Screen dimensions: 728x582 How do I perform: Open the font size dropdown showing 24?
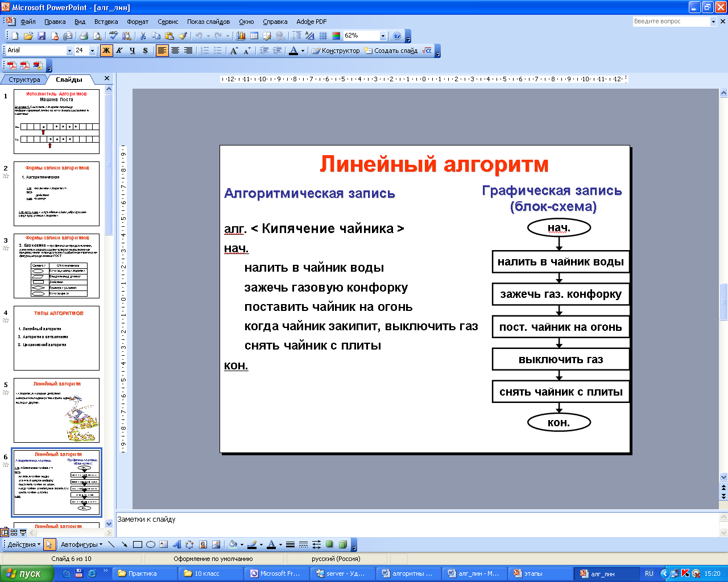93,51
